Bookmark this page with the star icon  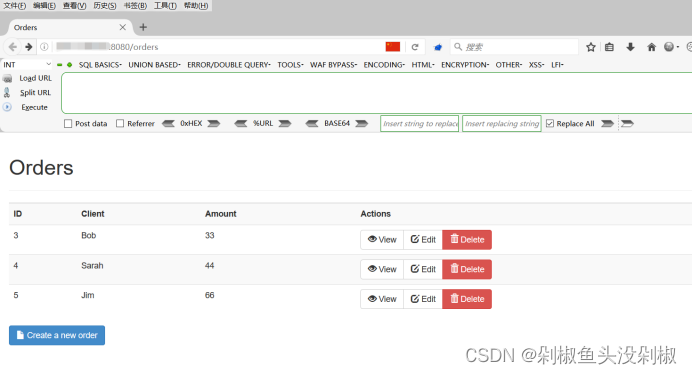tap(590, 47)
